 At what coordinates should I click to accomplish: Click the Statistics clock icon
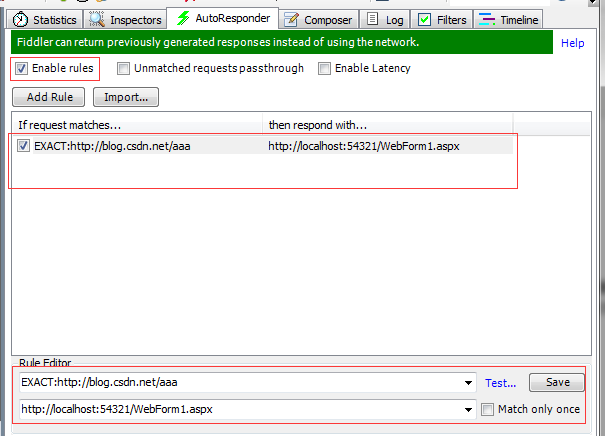20,19
